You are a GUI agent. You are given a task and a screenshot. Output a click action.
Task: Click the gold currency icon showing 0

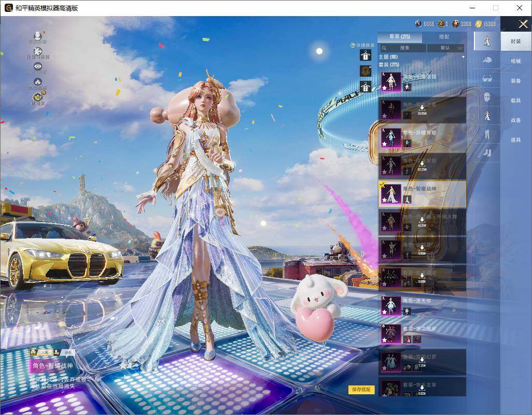[441, 24]
